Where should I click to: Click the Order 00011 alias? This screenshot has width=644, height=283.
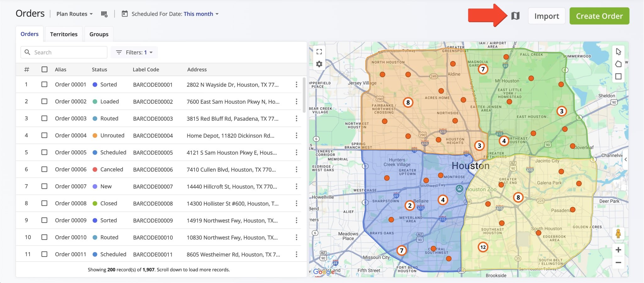click(x=70, y=254)
